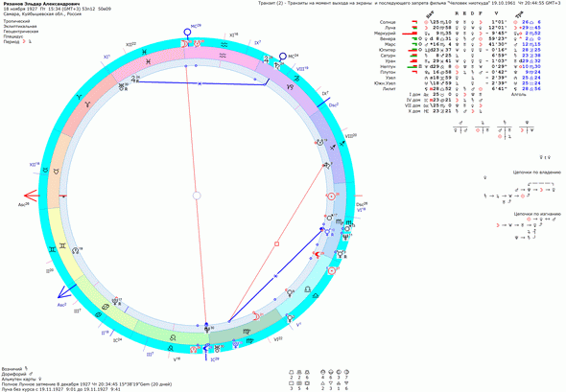Click the Taurus glyph on the inner peach ring
The width and height of the screenshot is (566, 392).
tap(56, 172)
